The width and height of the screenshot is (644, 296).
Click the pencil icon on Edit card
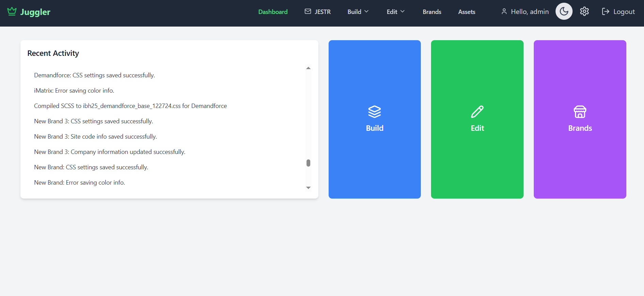click(x=477, y=112)
